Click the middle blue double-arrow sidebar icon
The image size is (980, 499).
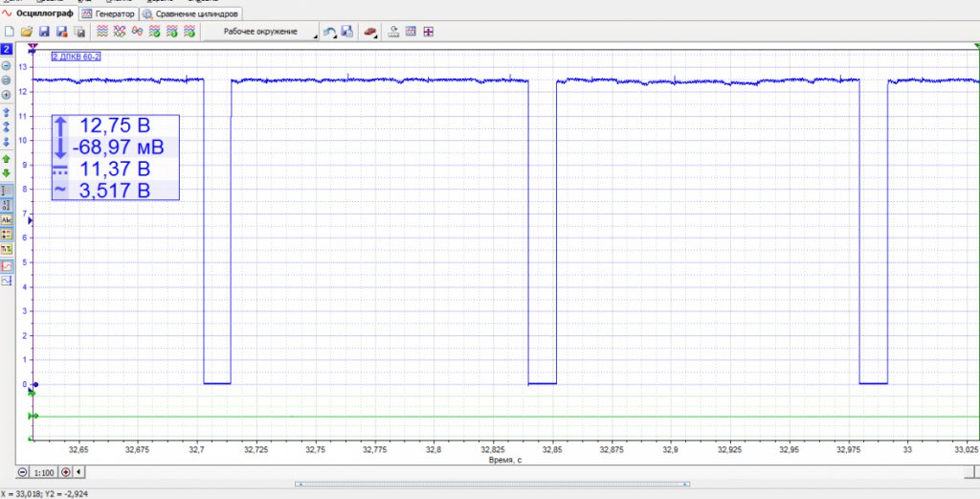click(7, 127)
